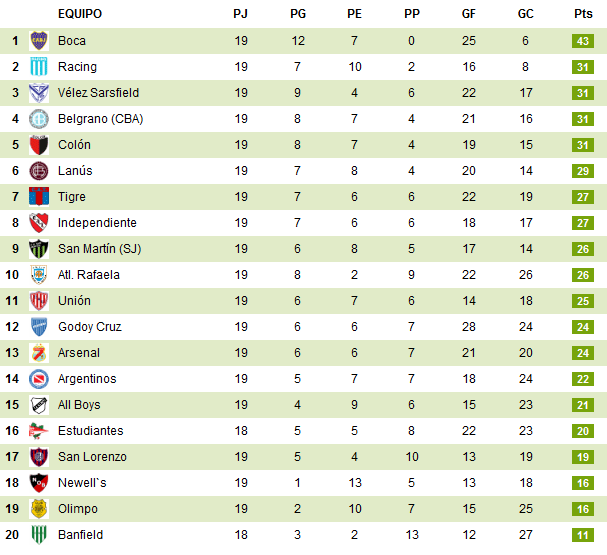The width and height of the screenshot is (607, 555).
Task: Click the Pts column header
Action: (583, 14)
